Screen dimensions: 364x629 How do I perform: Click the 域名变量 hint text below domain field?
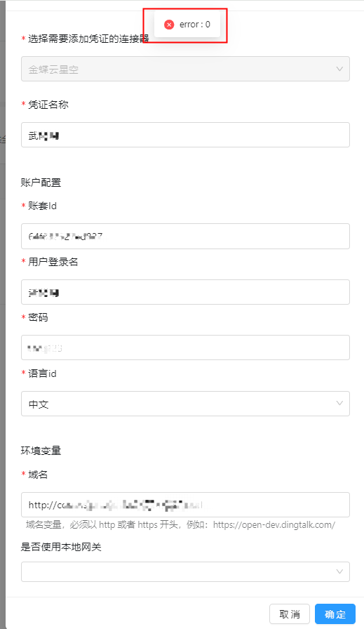coord(180,524)
